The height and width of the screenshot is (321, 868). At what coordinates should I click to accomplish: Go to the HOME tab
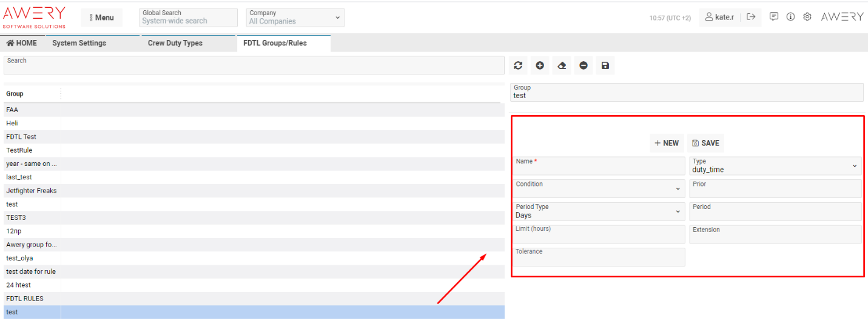pyautogui.click(x=22, y=43)
